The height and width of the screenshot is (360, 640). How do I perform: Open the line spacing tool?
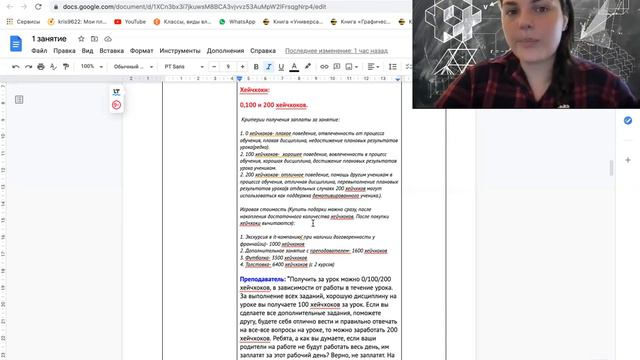pyautogui.click(x=393, y=67)
